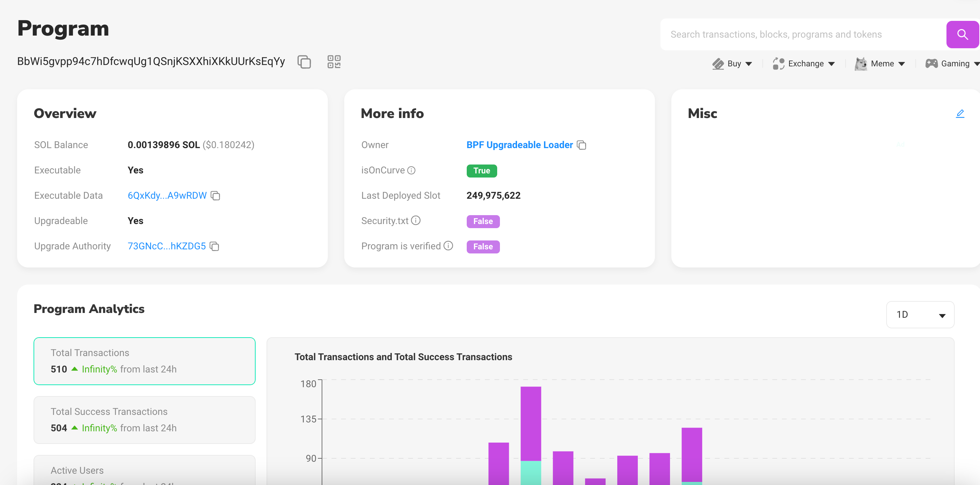The image size is (980, 485).
Task: Click the Exchange swap icon
Action: tap(778, 64)
